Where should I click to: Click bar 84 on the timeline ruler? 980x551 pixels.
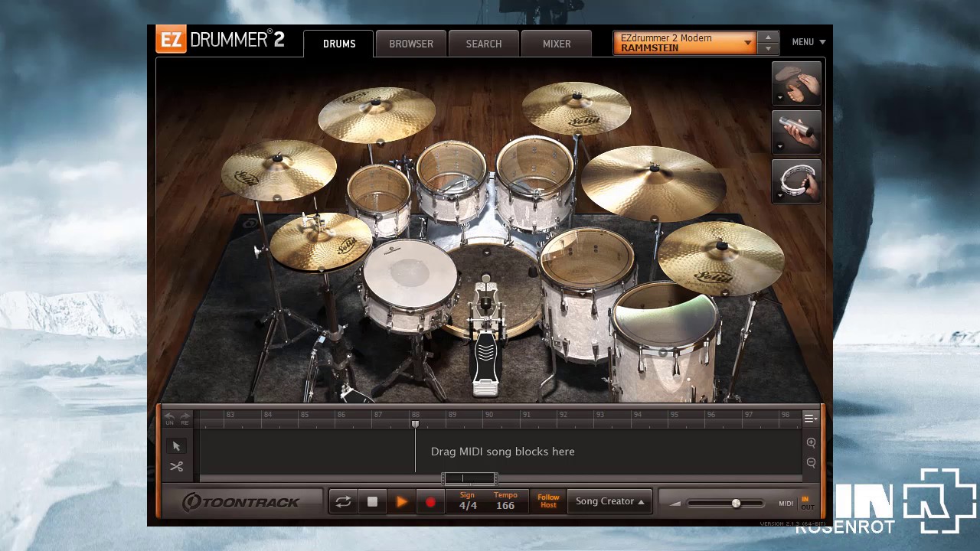[267, 415]
